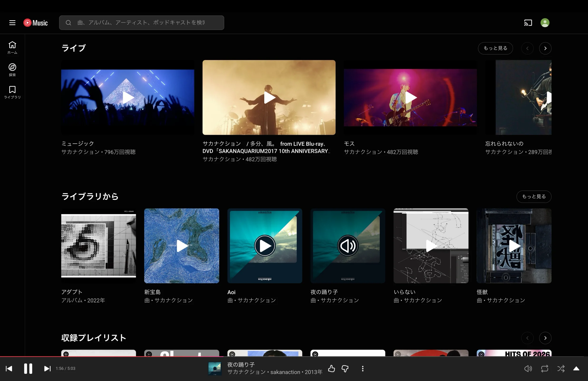Screen dimensions: 588x381
Task: Open the 新宝島 song title
Action: point(152,292)
